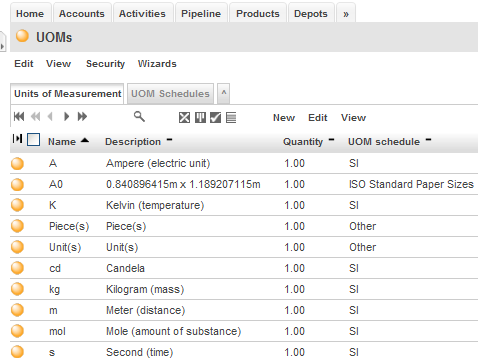Click the crossed-box grid toolbar icon
Screen dimensions: 478x362
pos(184,118)
